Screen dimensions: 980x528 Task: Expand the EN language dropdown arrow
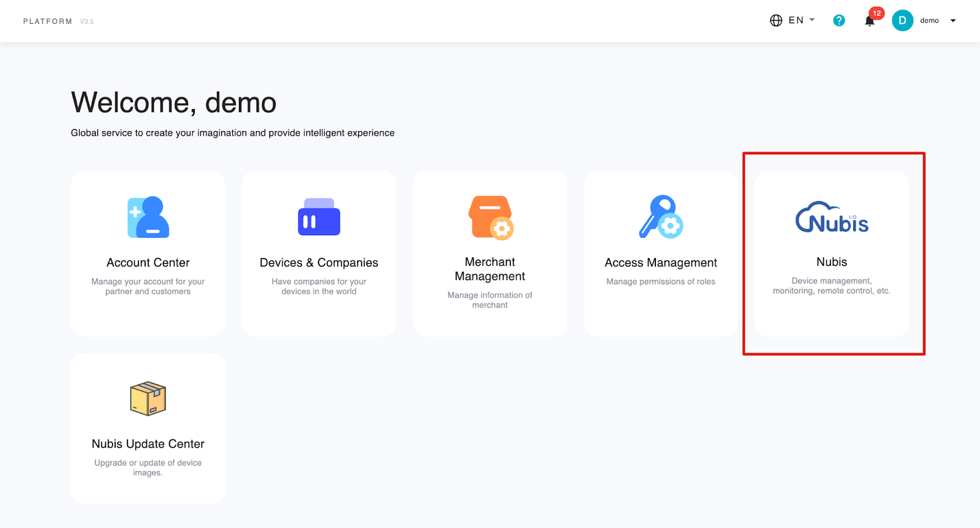tap(812, 20)
